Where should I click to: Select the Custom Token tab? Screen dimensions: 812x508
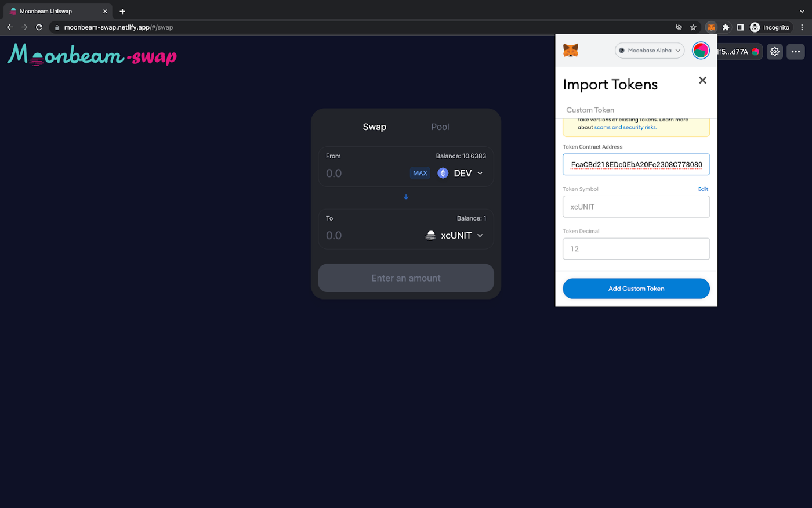coord(590,110)
